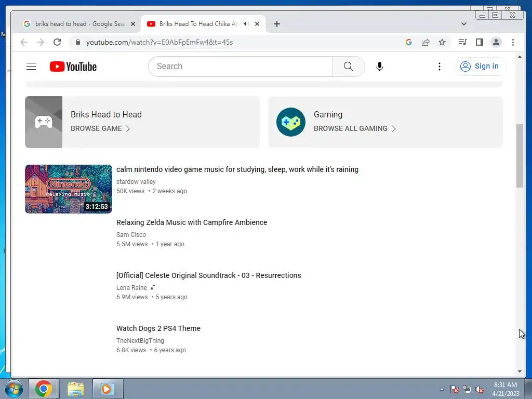The image size is (532, 399).
Task: Mute the YouTube tab via speaker icon
Action: [x=246, y=24]
